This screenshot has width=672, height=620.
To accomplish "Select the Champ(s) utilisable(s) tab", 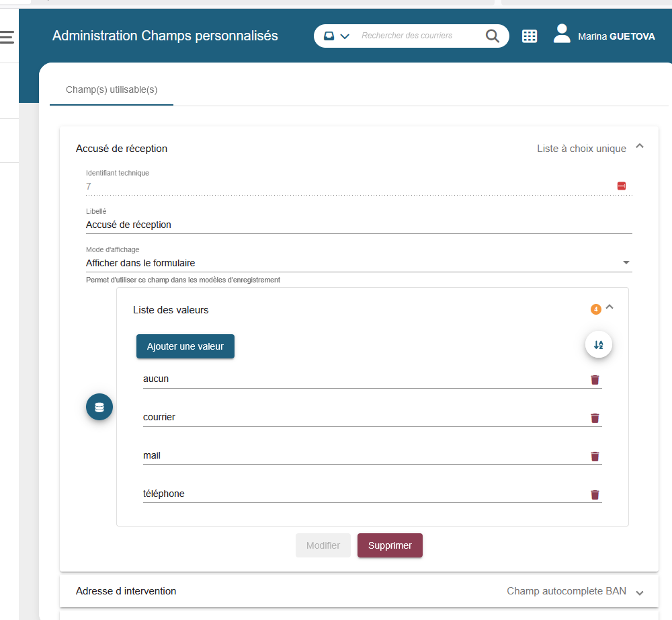I will coord(112,89).
